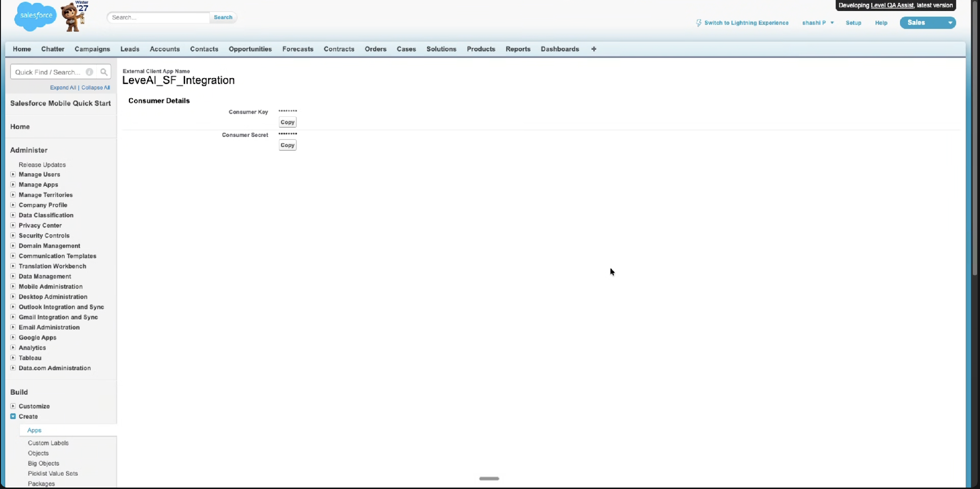980x489 pixels.
Task: Click Expand All in sidebar
Action: [x=63, y=88]
